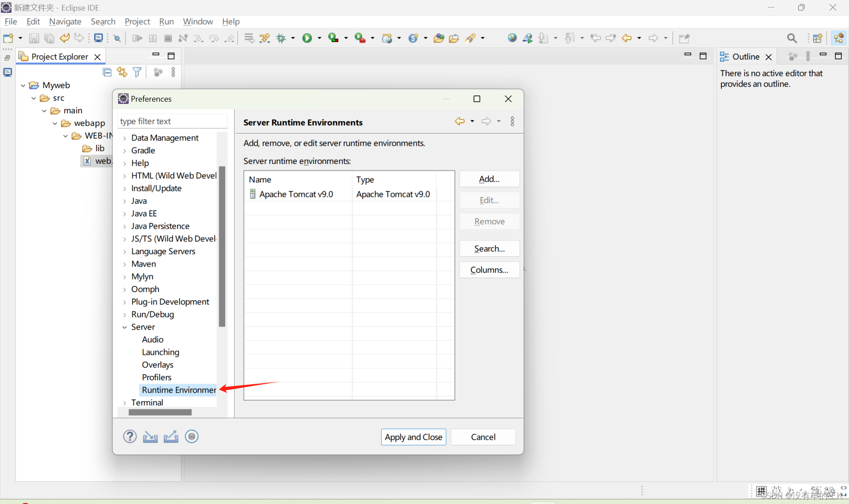Click the horizontal scrollbar of preference tree

[160, 412]
